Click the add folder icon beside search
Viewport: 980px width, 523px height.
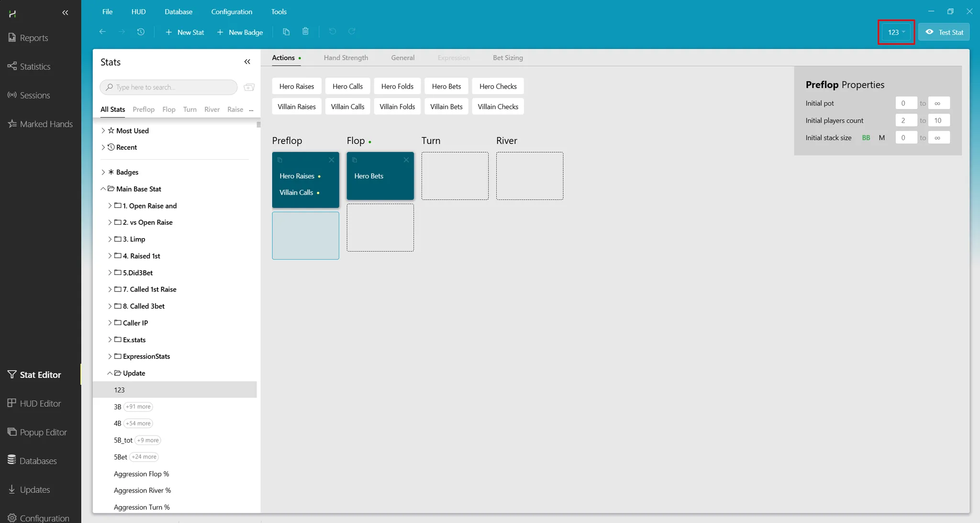click(249, 87)
